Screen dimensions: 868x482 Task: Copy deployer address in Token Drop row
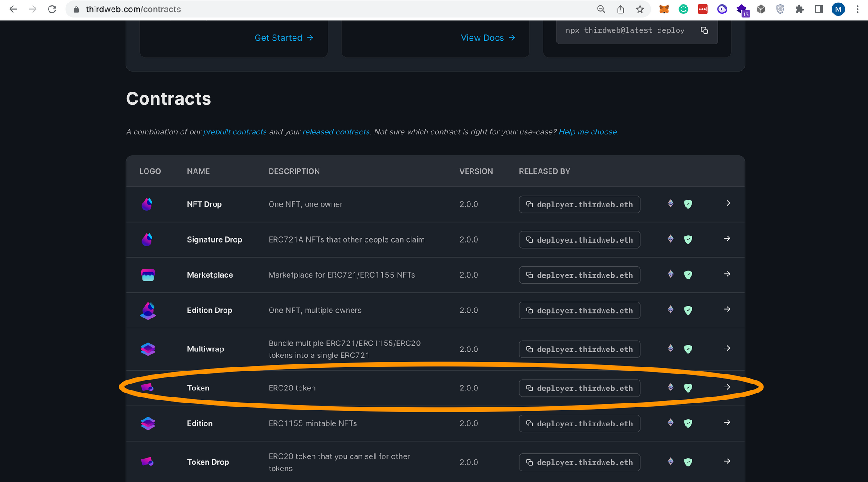579,462
